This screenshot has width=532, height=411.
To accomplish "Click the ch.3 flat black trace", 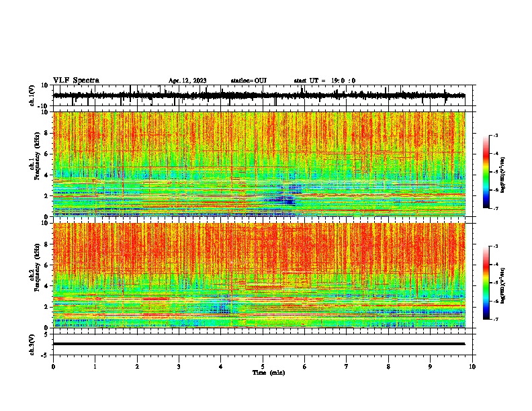I will point(259,344).
